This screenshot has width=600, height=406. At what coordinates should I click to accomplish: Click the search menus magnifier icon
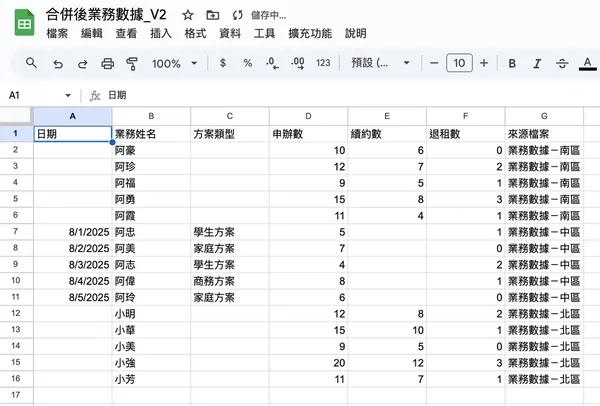pyautogui.click(x=31, y=63)
